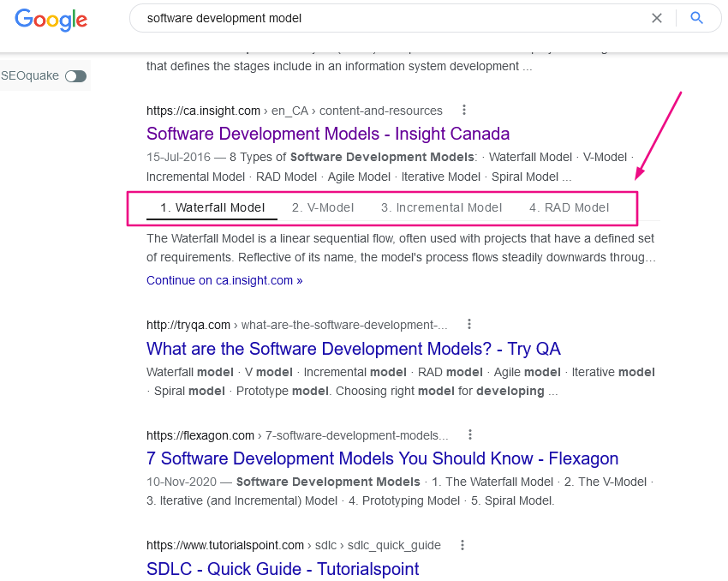Click the blue magnifying glass search icon
Viewport: 728px width, 581px height.
click(696, 18)
